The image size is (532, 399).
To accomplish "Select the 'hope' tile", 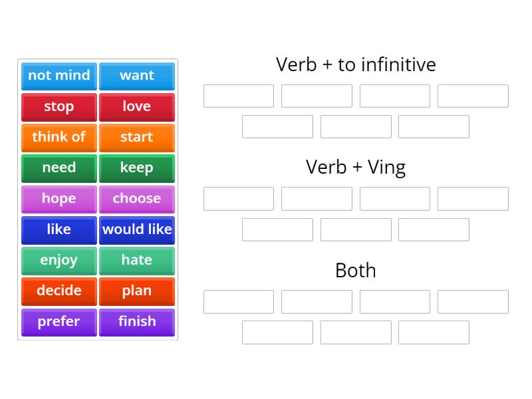I will coord(59,199).
